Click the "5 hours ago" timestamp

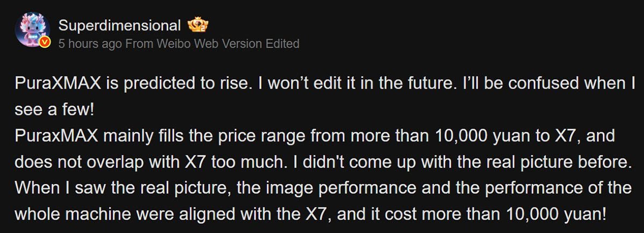tap(90, 44)
